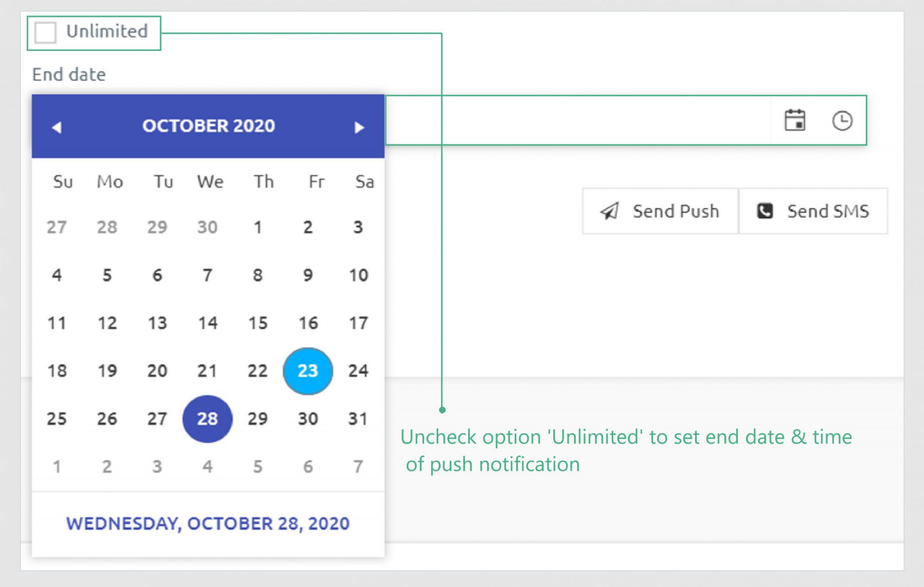Select today's date 23 in calendar
Viewport: 924px width, 587px height.
point(308,371)
